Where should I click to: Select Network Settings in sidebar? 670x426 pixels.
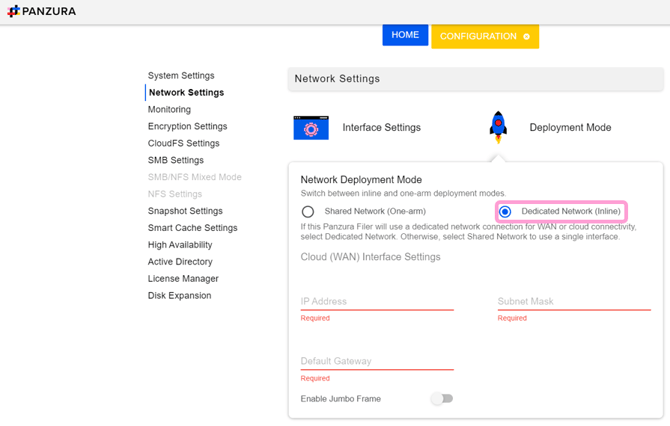pyautogui.click(x=186, y=93)
